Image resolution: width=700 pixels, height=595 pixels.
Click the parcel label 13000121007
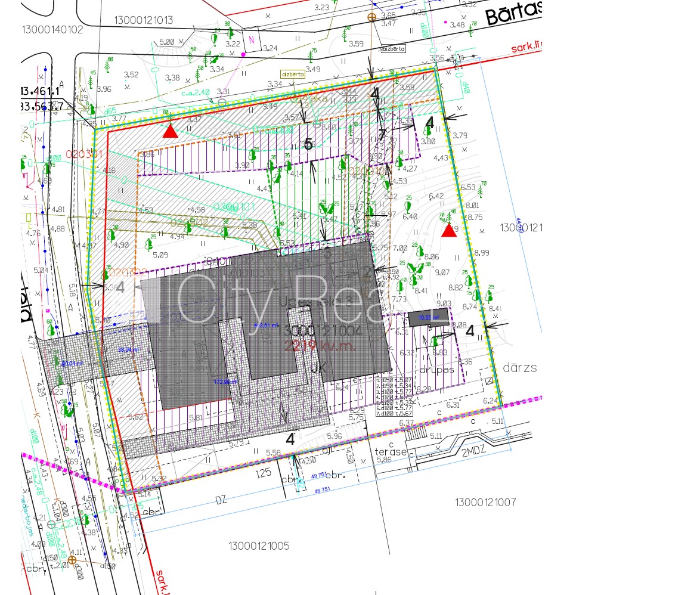[485, 503]
